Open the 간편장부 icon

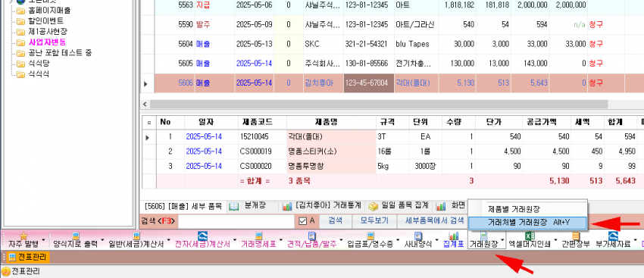(576, 236)
